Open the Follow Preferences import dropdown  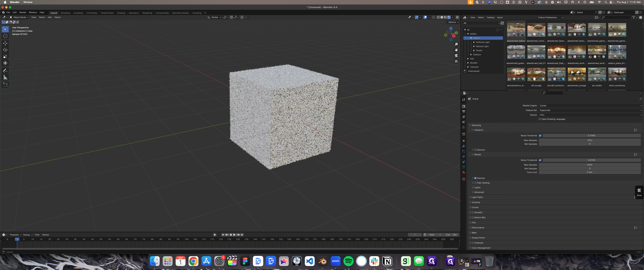(550, 18)
